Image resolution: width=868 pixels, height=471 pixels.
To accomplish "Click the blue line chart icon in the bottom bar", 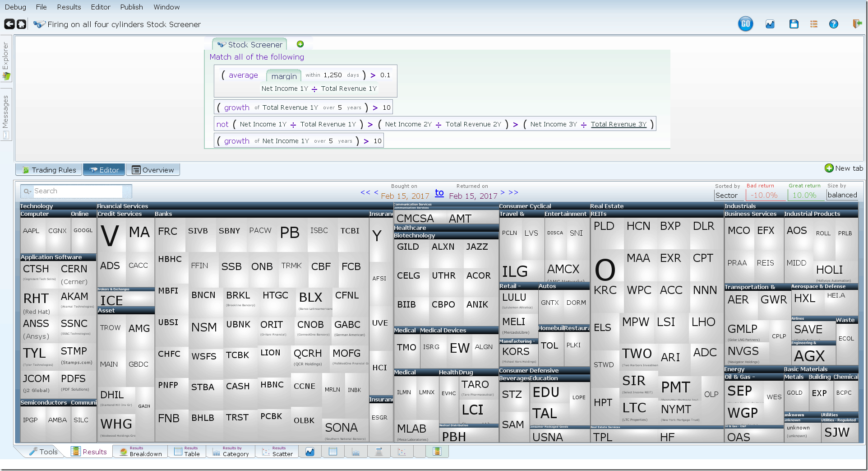I will click(310, 452).
